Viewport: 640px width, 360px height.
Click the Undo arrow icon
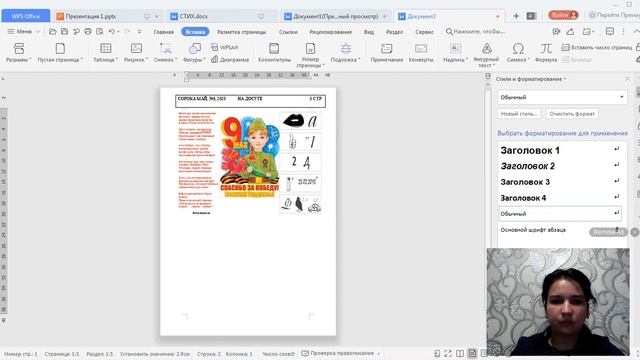(x=111, y=31)
